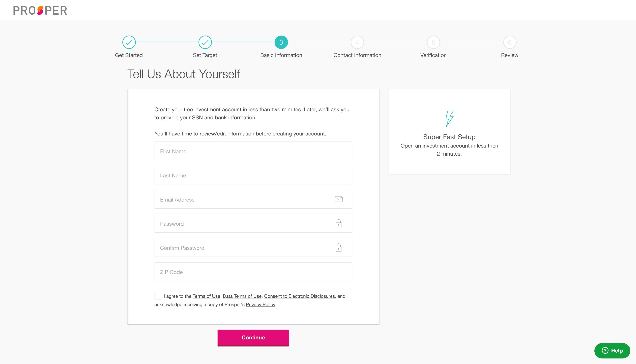Click the envelope icon in Email Address field
The height and width of the screenshot is (364, 636).
click(338, 199)
